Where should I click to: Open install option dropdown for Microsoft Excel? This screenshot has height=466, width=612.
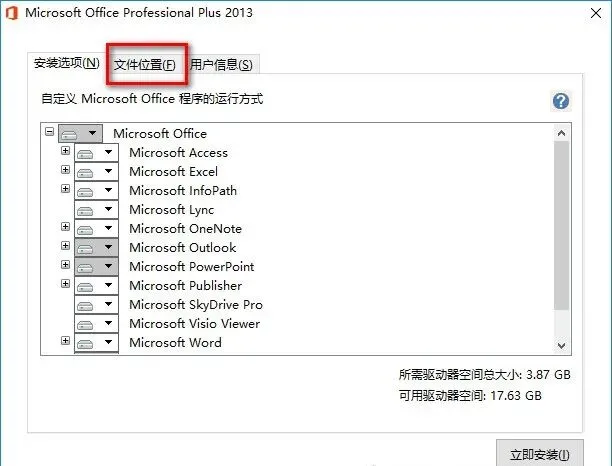click(96, 171)
